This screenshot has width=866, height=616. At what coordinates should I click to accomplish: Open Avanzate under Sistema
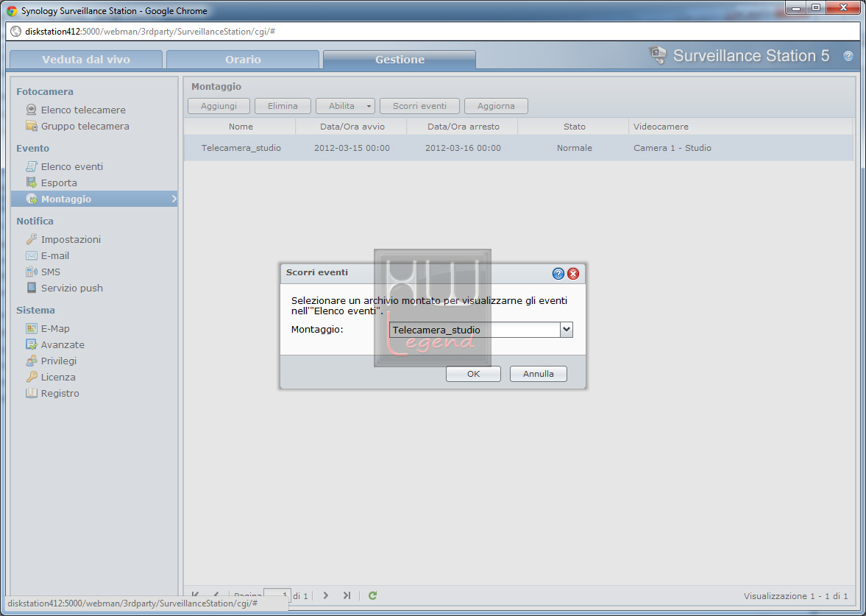63,344
